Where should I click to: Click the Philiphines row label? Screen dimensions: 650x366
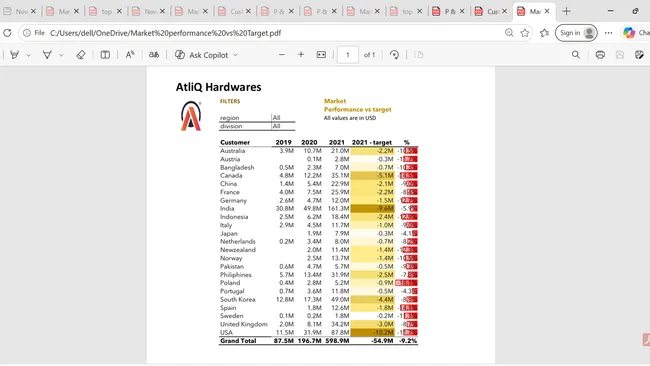coord(236,275)
